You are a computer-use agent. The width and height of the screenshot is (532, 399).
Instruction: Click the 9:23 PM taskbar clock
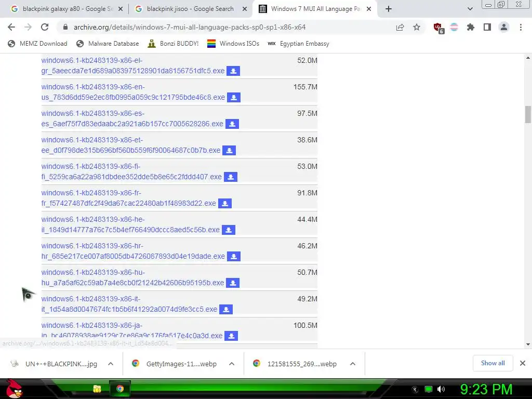(486, 389)
